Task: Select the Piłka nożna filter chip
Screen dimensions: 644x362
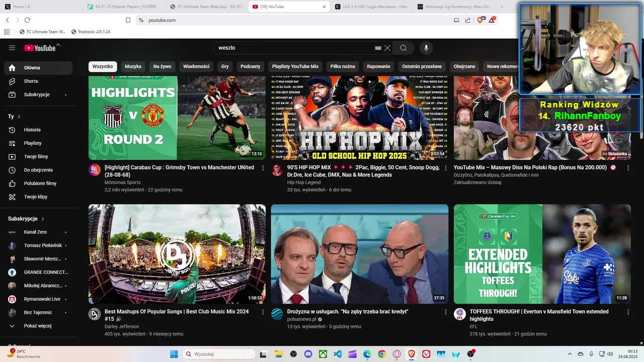Action: [343, 66]
